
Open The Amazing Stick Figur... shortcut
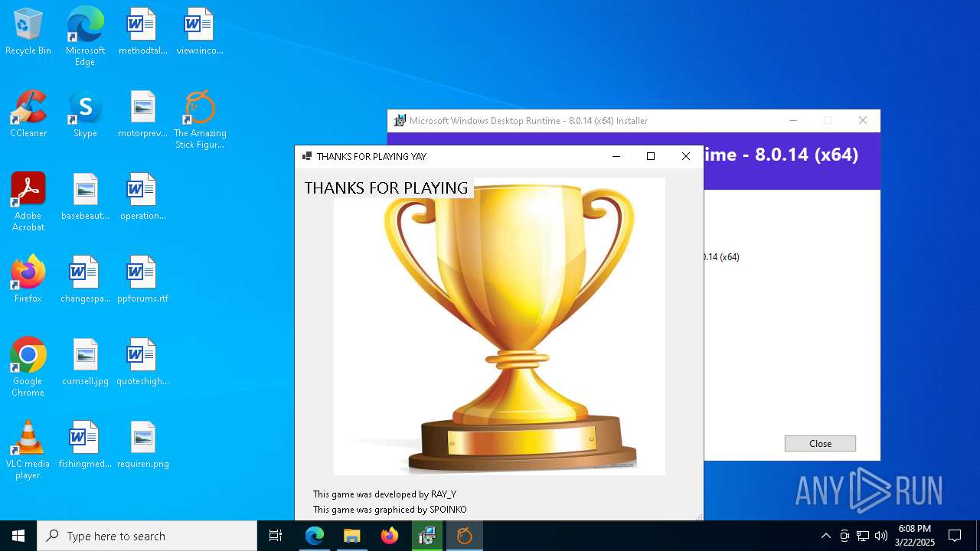click(200, 120)
